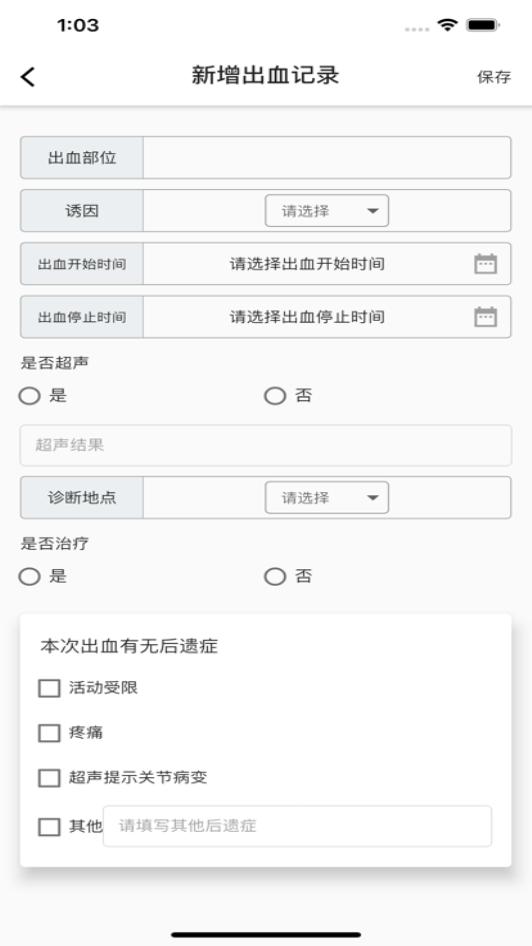Tap the battery status icon

coord(483,25)
